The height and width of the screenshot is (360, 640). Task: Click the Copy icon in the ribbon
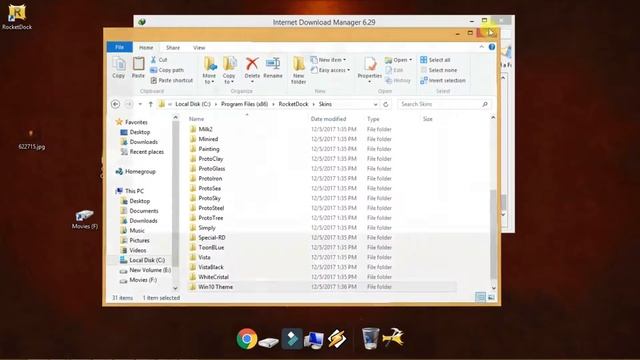(x=119, y=67)
